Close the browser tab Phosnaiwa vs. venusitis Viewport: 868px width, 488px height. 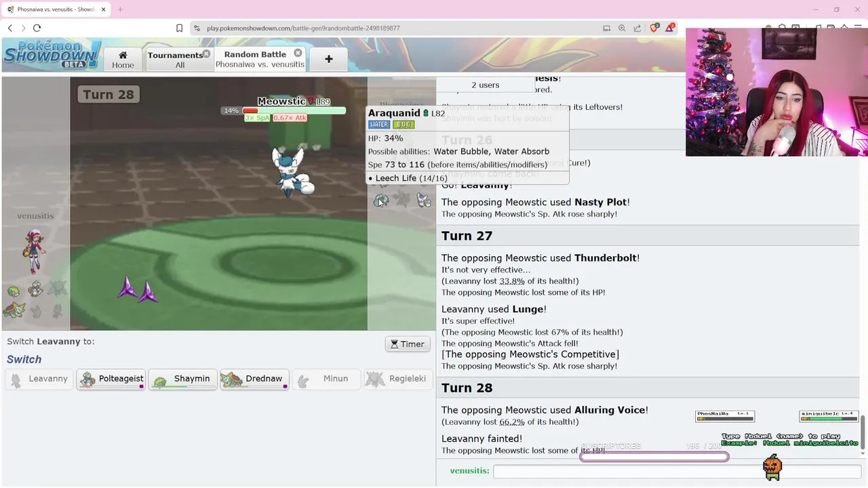pos(103,9)
